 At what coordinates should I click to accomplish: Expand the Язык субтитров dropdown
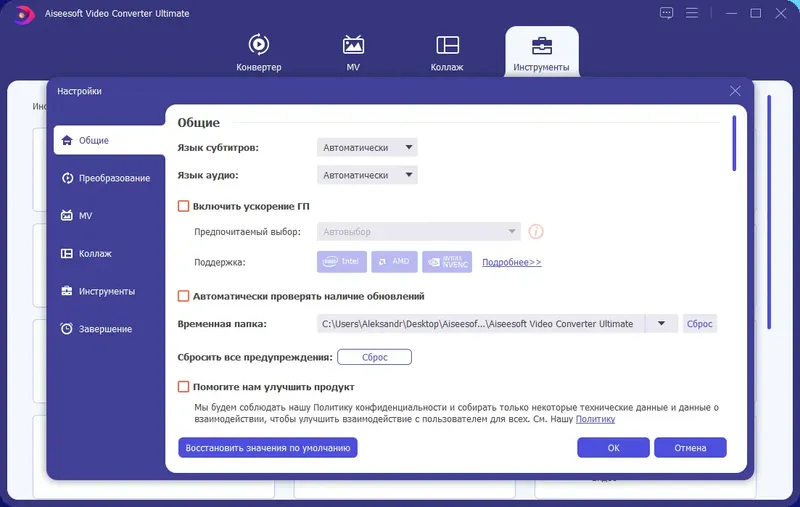[367, 147]
